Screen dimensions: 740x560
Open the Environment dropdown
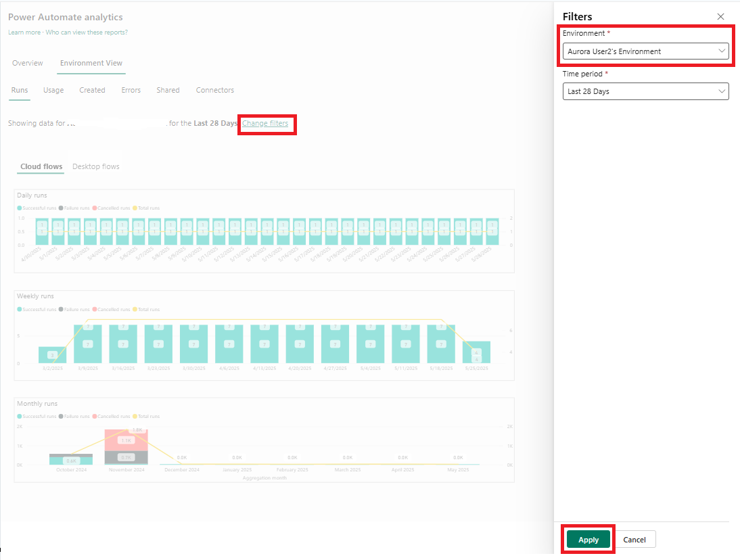click(x=645, y=51)
